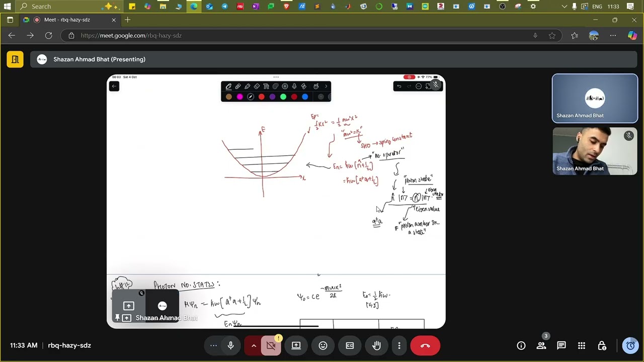Reload the Meet page
This screenshot has height=362, width=644.
click(x=48, y=35)
